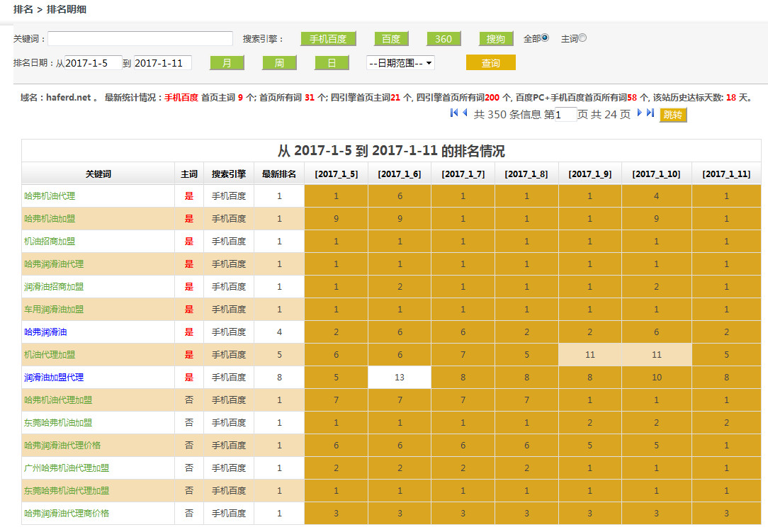Image resolution: width=768 pixels, height=532 pixels.
Task: Open keyword link 哈弗机油代理加盟
Action: [58, 400]
